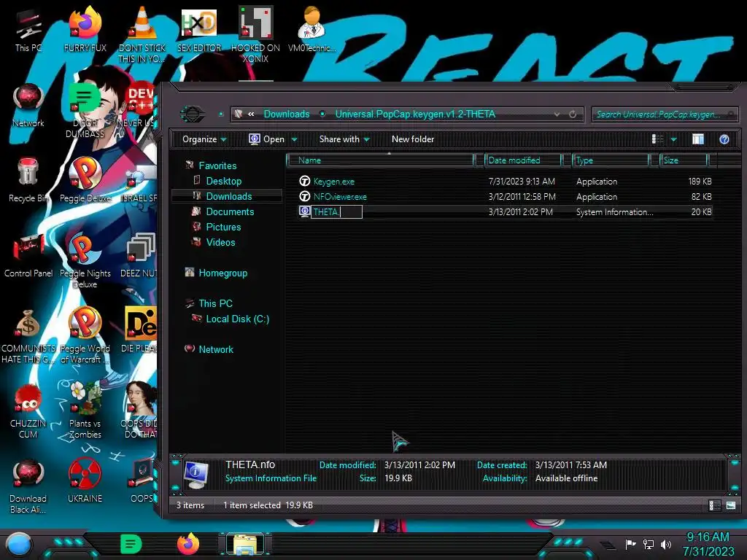This screenshot has height=560, width=747.
Task: Open the green notes app on taskbar
Action: tap(131, 544)
